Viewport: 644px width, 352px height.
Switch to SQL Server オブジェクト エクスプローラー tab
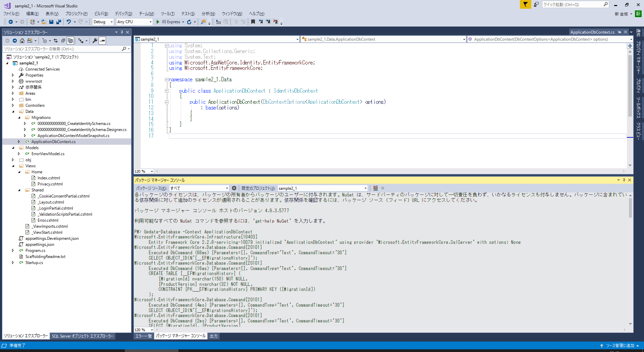click(x=83, y=336)
